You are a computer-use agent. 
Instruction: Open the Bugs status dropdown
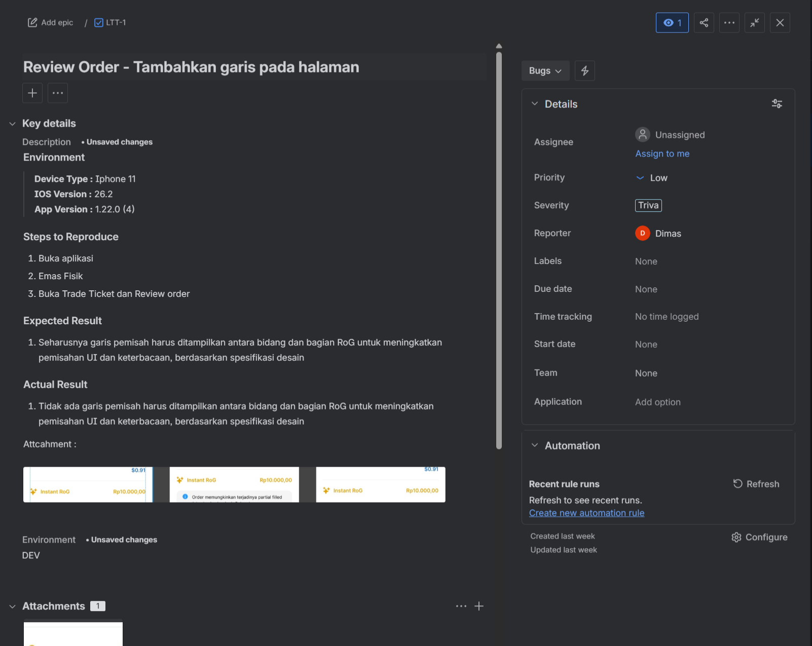point(545,70)
